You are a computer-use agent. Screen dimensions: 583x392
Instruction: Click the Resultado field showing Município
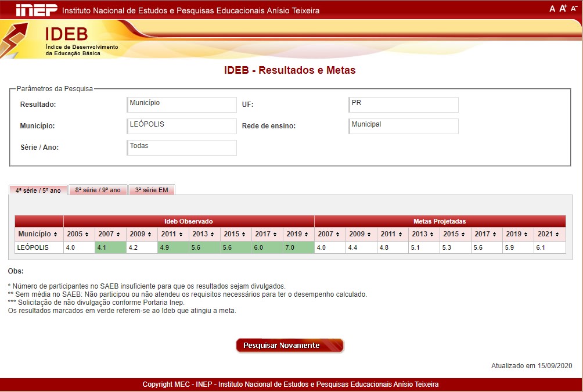(x=181, y=105)
